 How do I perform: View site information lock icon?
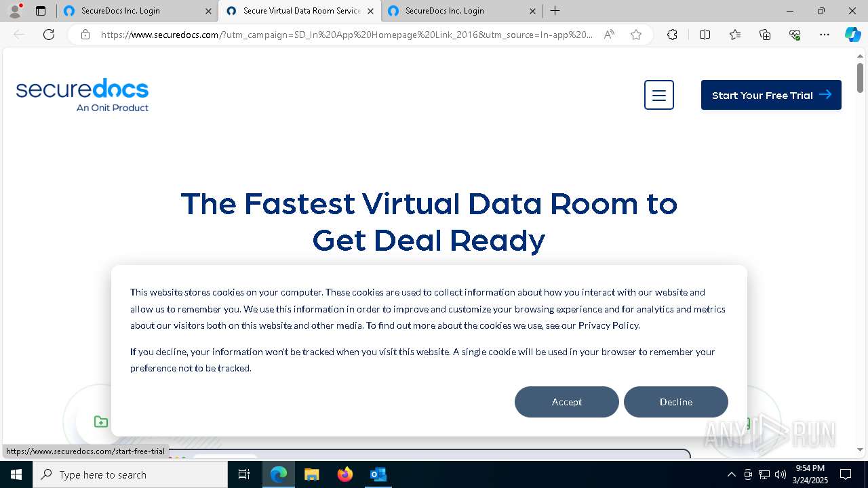[x=85, y=35]
